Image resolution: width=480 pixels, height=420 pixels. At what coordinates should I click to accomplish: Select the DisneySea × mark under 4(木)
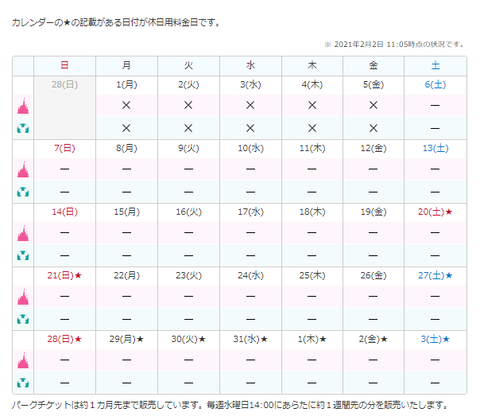point(312,128)
